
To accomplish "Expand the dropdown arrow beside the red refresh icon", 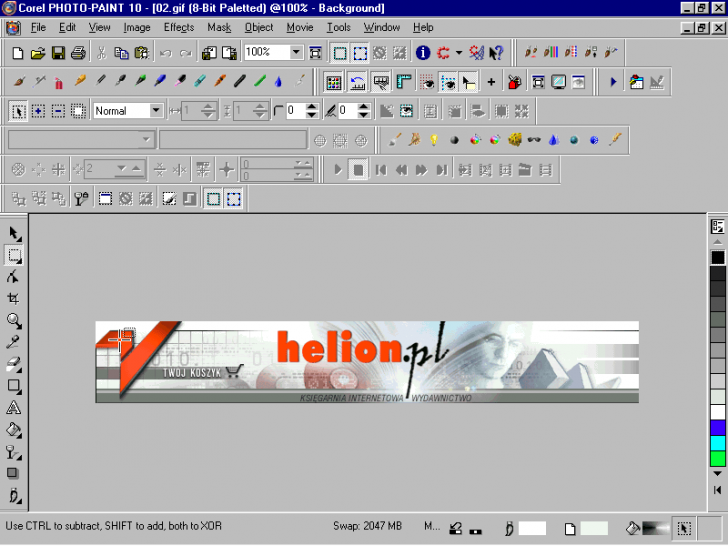I will [x=459, y=53].
